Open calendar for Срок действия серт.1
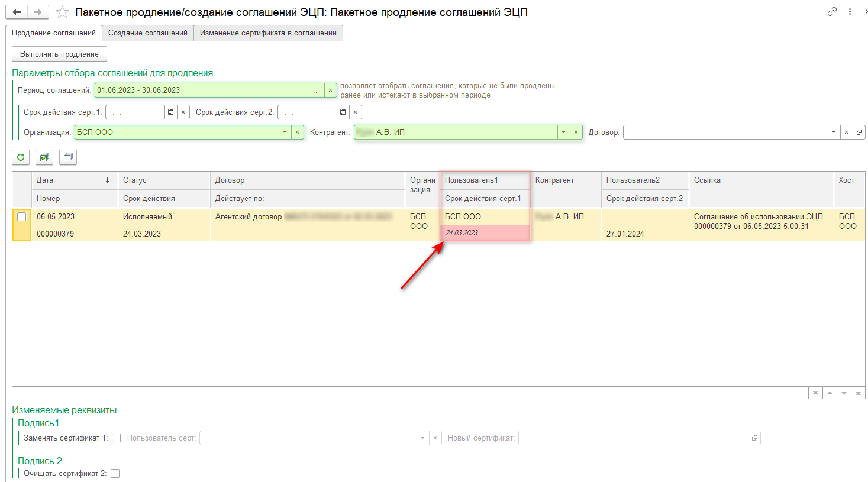The width and height of the screenshot is (868, 482). 171,112
